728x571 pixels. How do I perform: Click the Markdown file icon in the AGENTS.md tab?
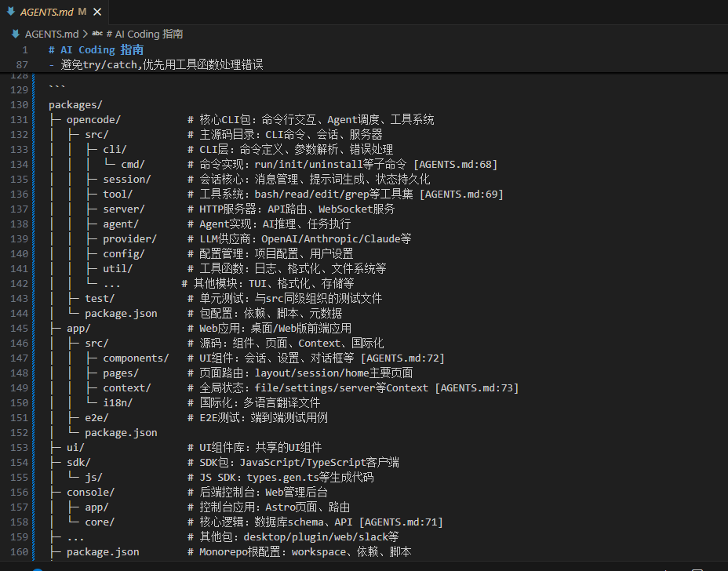[x=10, y=12]
